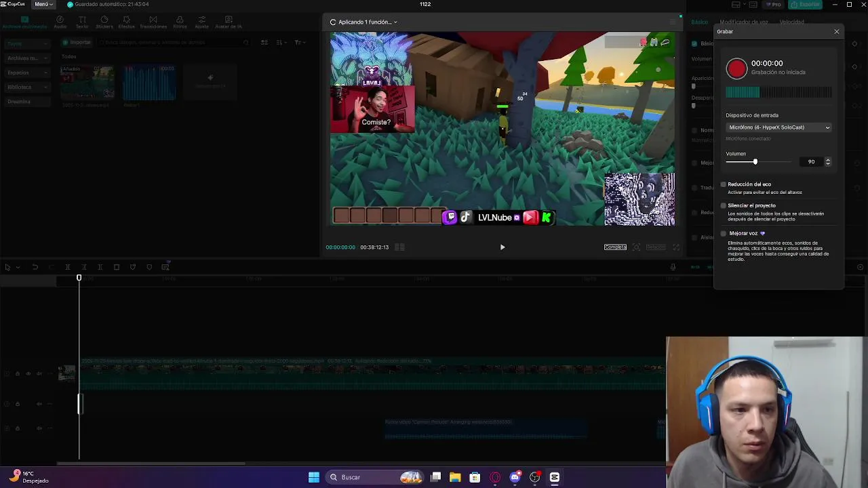Image resolution: width=868 pixels, height=488 pixels.
Task: Open the Efectos tab
Action: [x=127, y=22]
